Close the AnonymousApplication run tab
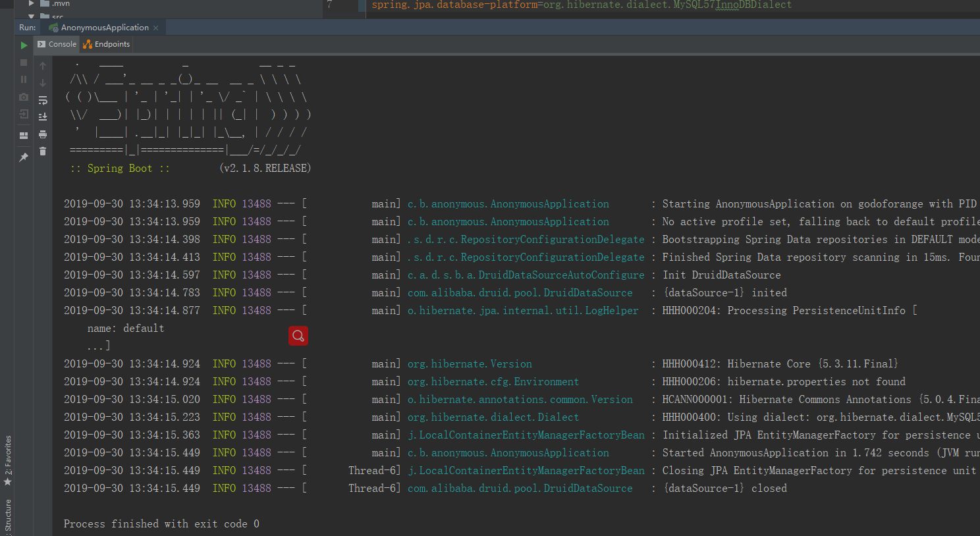 pyautogui.click(x=156, y=28)
